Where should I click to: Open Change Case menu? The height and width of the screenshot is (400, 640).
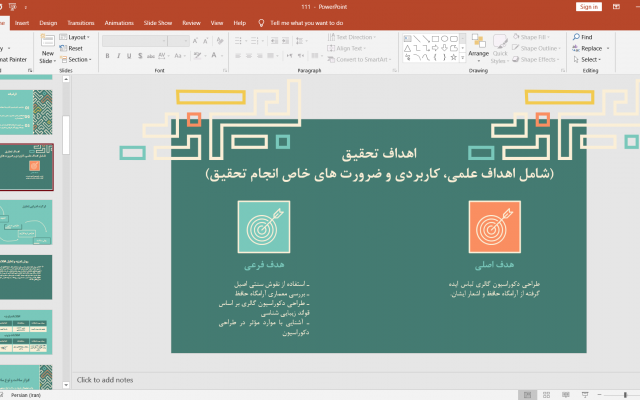[x=180, y=56]
